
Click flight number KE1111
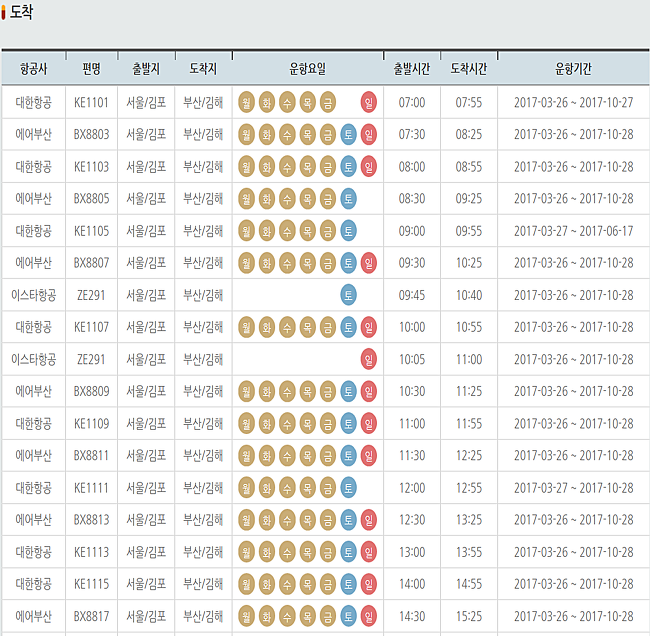[91, 488]
